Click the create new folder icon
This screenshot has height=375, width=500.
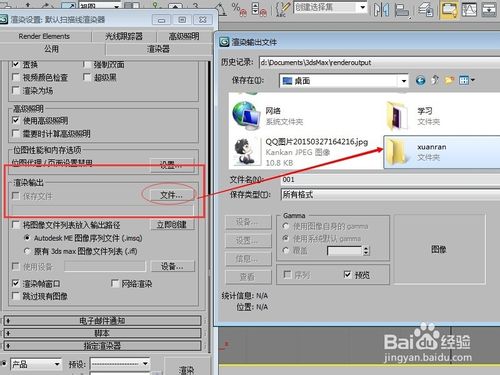(449, 80)
